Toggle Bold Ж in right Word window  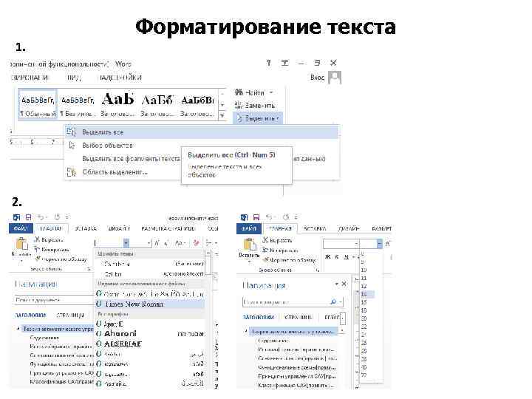pyautogui.click(x=327, y=257)
